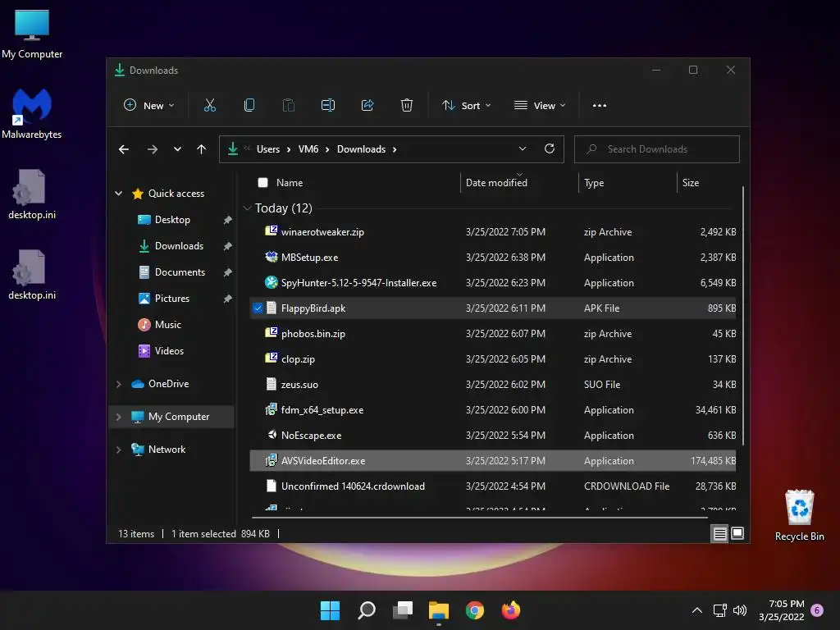Collapse the Today (12) group

tap(247, 208)
